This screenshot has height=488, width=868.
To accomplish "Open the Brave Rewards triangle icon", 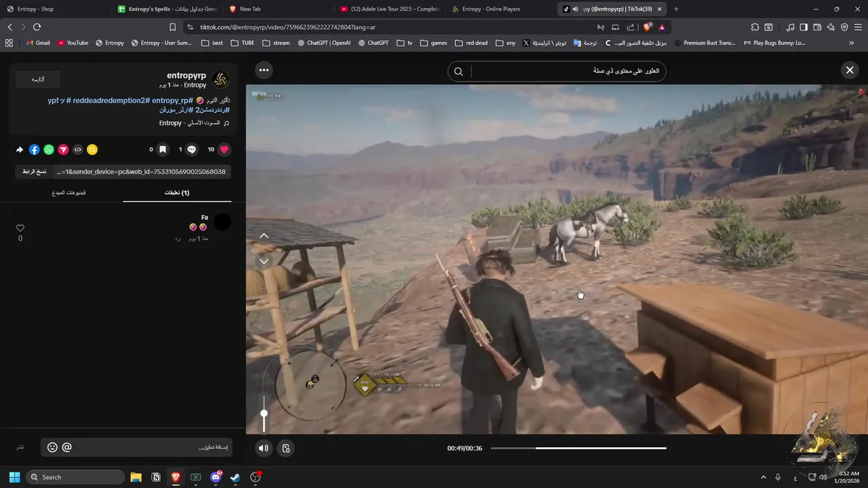I will pyautogui.click(x=662, y=27).
